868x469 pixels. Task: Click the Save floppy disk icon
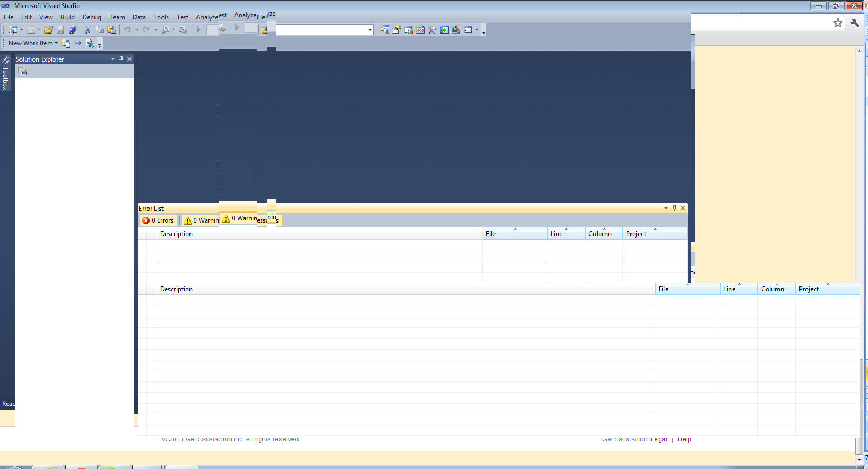(x=60, y=30)
